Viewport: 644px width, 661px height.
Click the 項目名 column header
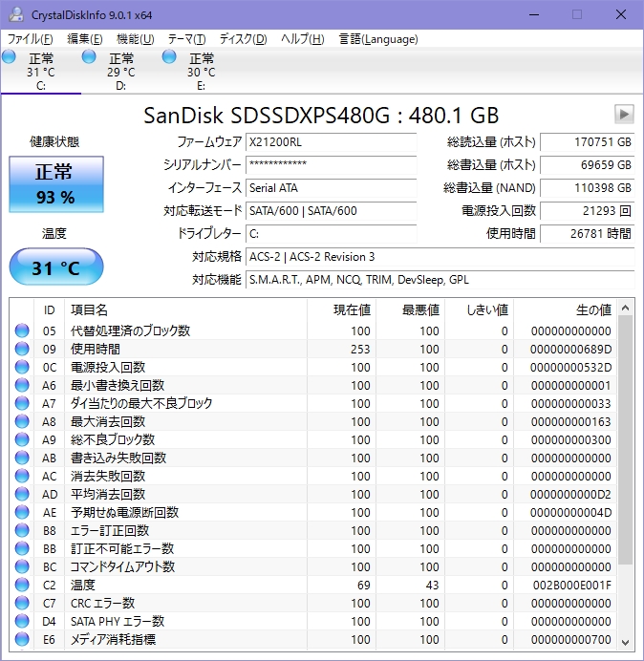185,309
